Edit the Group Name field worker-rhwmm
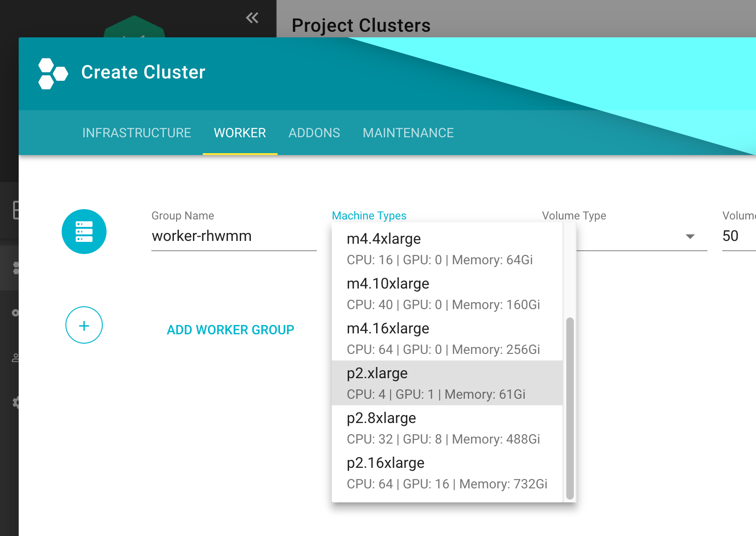756x536 pixels. point(234,236)
